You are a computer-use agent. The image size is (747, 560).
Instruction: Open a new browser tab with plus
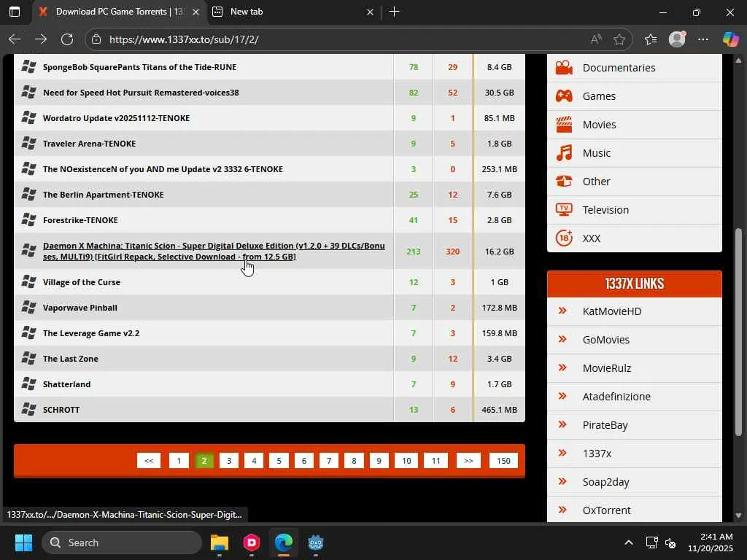pyautogui.click(x=394, y=12)
